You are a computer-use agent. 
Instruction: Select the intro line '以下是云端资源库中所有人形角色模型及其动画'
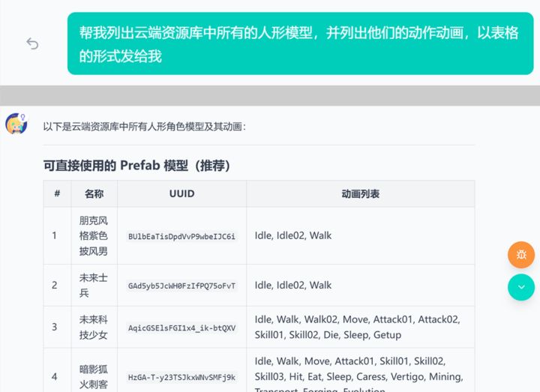tap(143, 127)
